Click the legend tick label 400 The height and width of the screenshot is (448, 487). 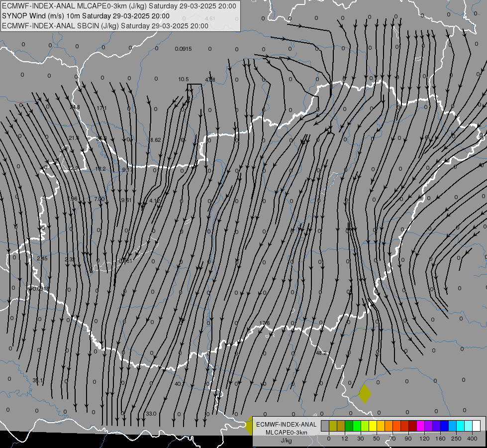472,439
